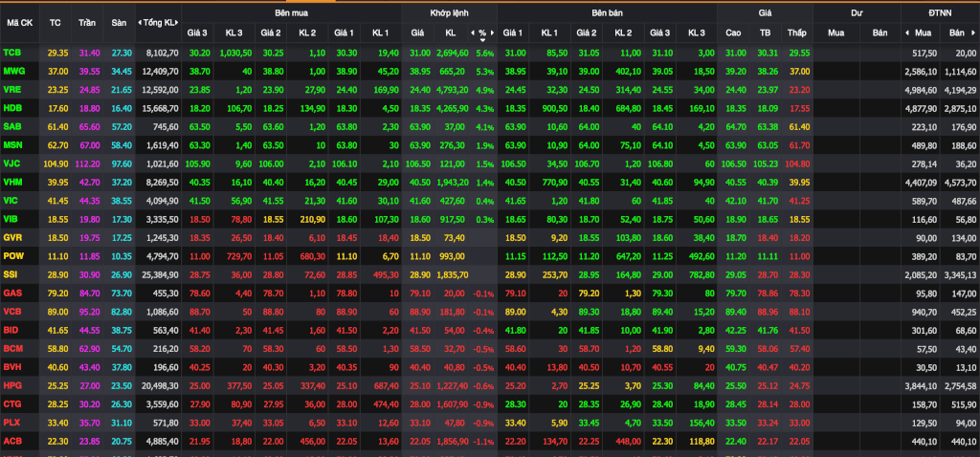Click the Dư group header
Viewport: 980px width, 457px height.
(857, 12)
